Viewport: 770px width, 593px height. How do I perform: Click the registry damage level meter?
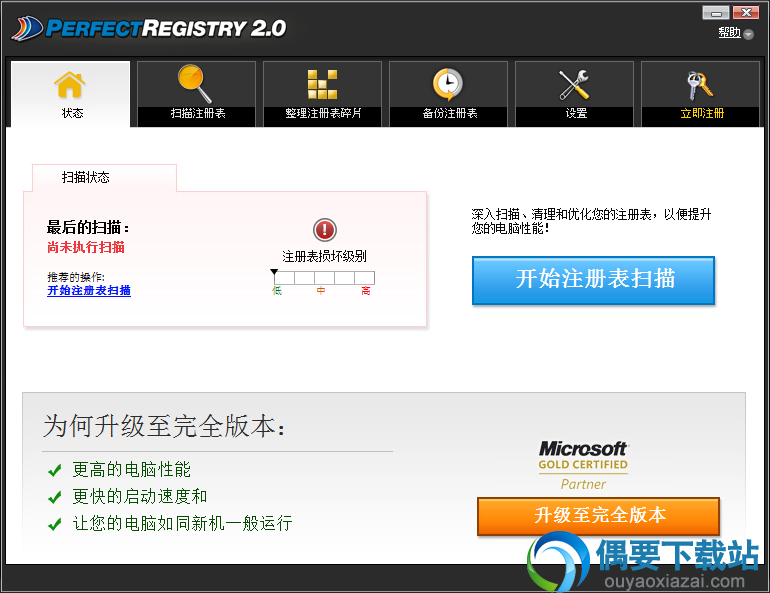324,278
